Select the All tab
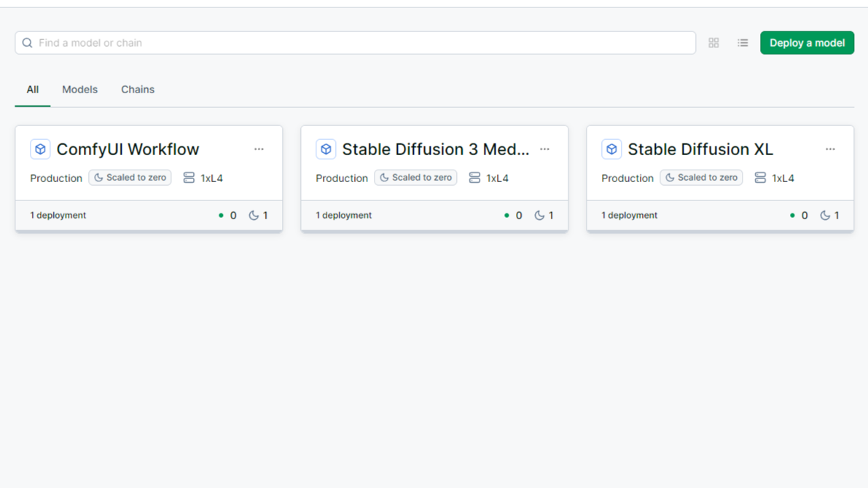Screen dimensions: 868x488 pyautogui.click(x=33, y=90)
